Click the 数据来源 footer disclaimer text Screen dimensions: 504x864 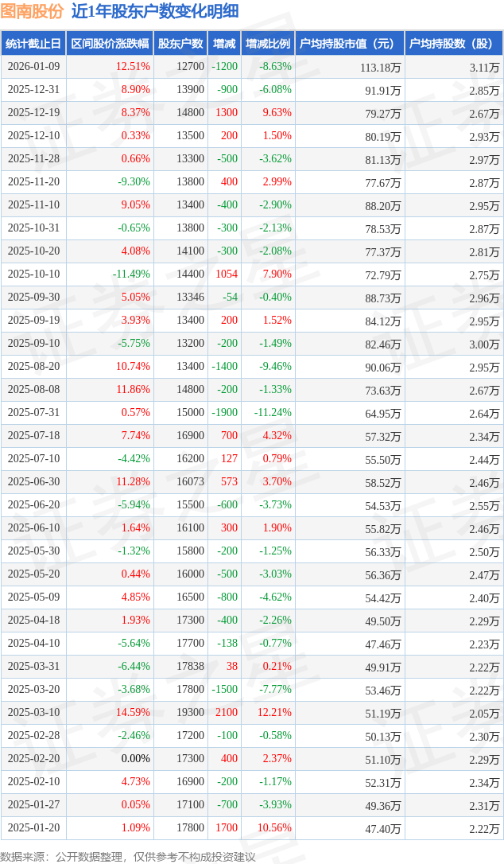(128, 856)
